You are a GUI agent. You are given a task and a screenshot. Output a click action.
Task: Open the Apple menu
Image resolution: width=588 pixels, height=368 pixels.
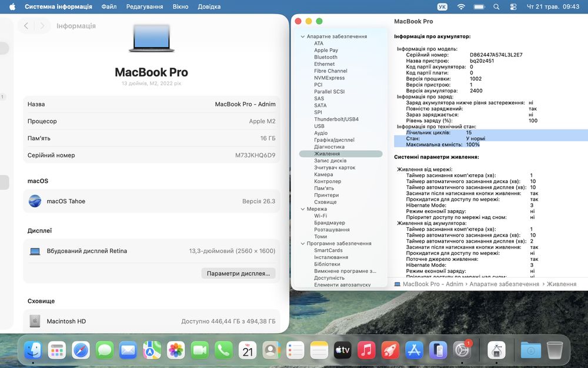[x=12, y=6]
